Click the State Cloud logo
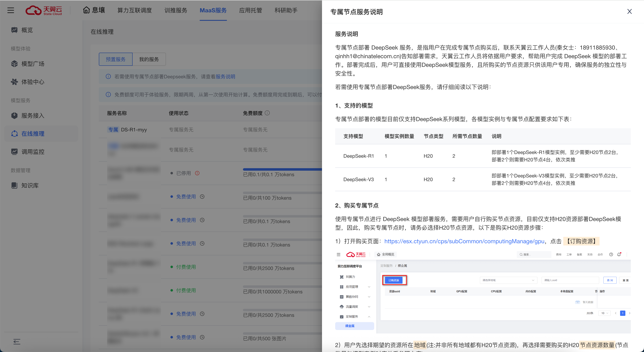 [44, 10]
